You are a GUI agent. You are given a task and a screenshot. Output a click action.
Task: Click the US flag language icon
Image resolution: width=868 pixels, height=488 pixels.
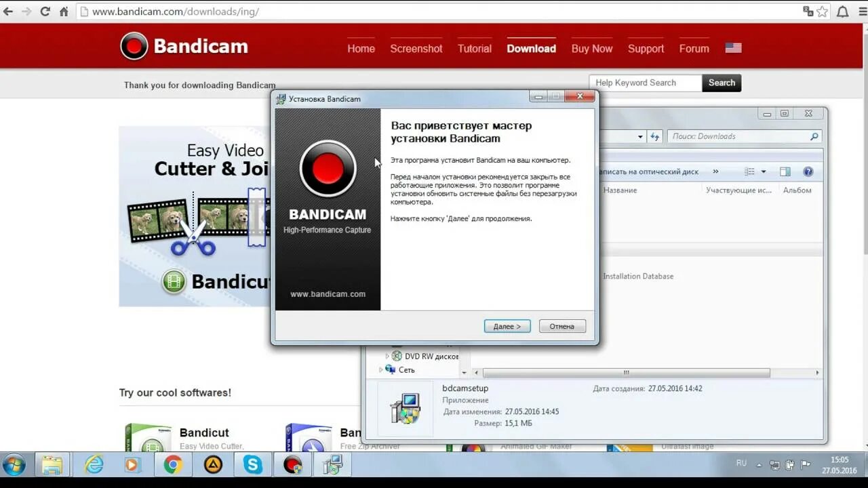tap(732, 47)
